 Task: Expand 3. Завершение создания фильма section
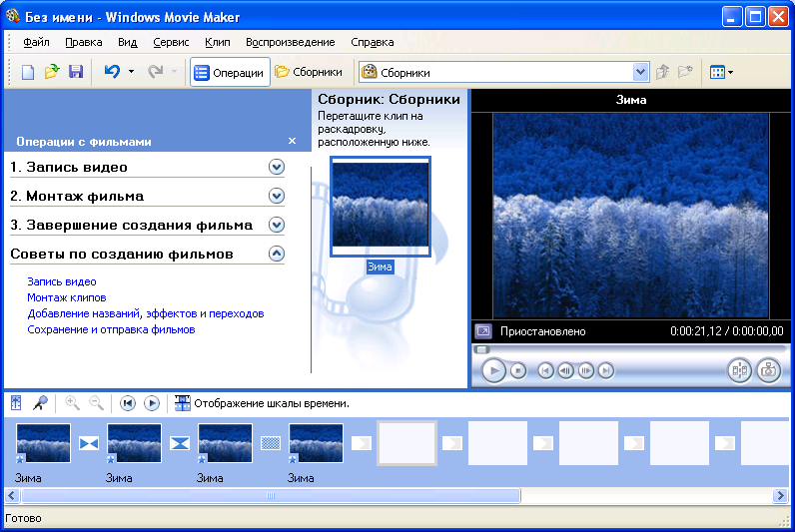(x=277, y=225)
